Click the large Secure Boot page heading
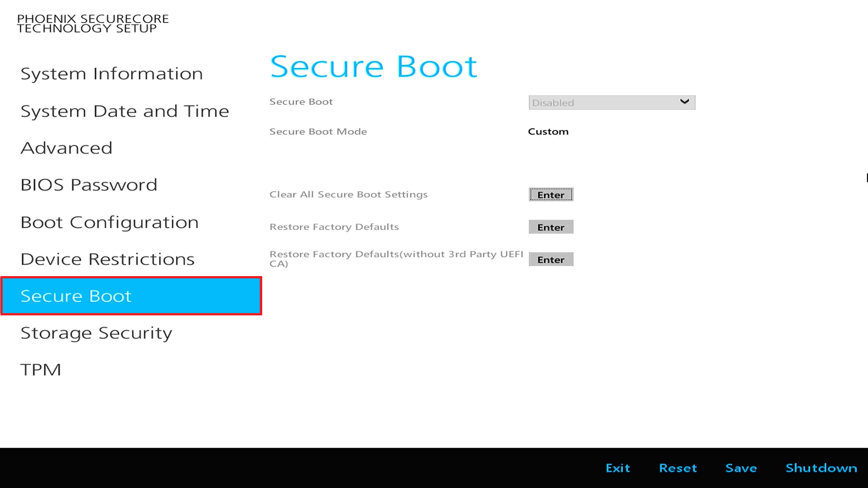The image size is (868, 488). (x=373, y=66)
